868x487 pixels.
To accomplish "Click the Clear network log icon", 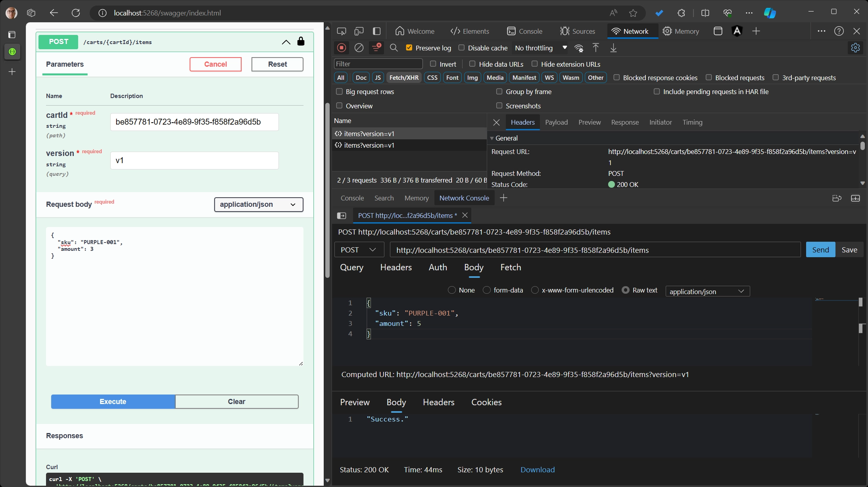I will tap(358, 48).
